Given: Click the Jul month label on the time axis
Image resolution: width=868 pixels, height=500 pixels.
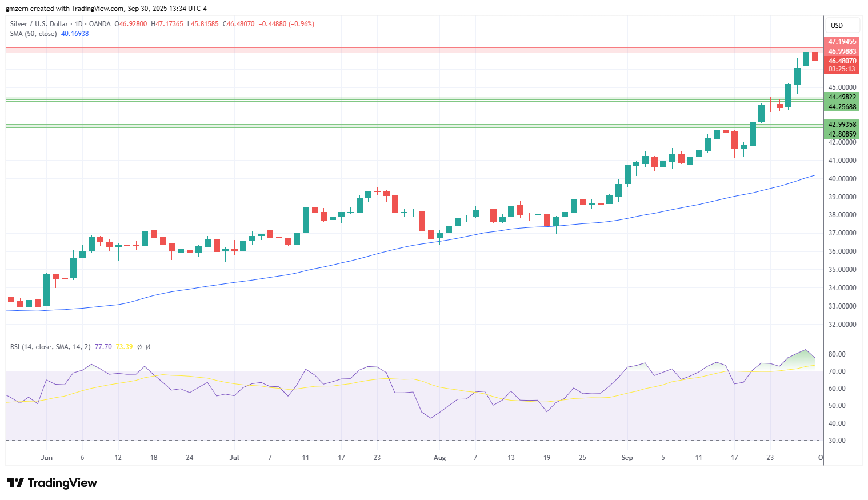Looking at the screenshot, I should [x=234, y=458].
